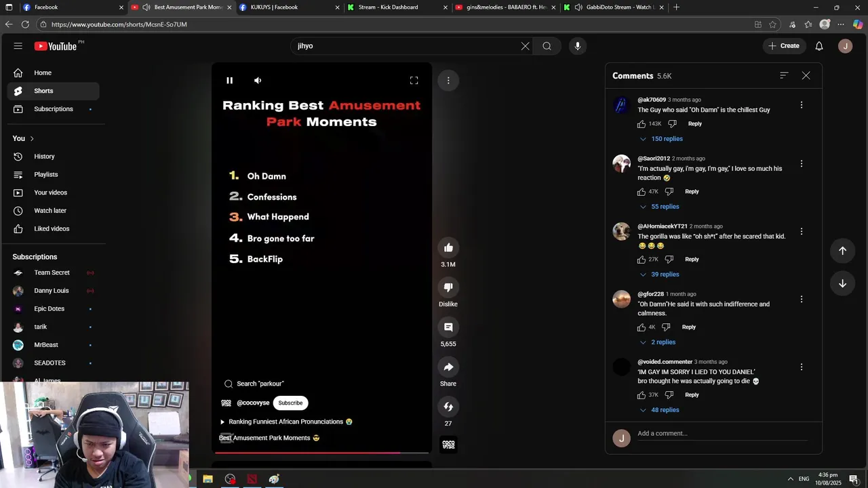Click the Add a comment field
868x488 pixels.
tap(722, 434)
